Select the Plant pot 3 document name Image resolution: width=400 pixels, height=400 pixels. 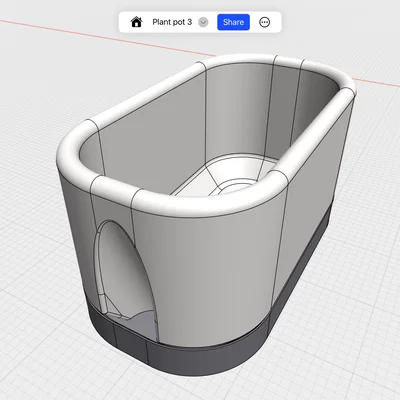click(172, 22)
